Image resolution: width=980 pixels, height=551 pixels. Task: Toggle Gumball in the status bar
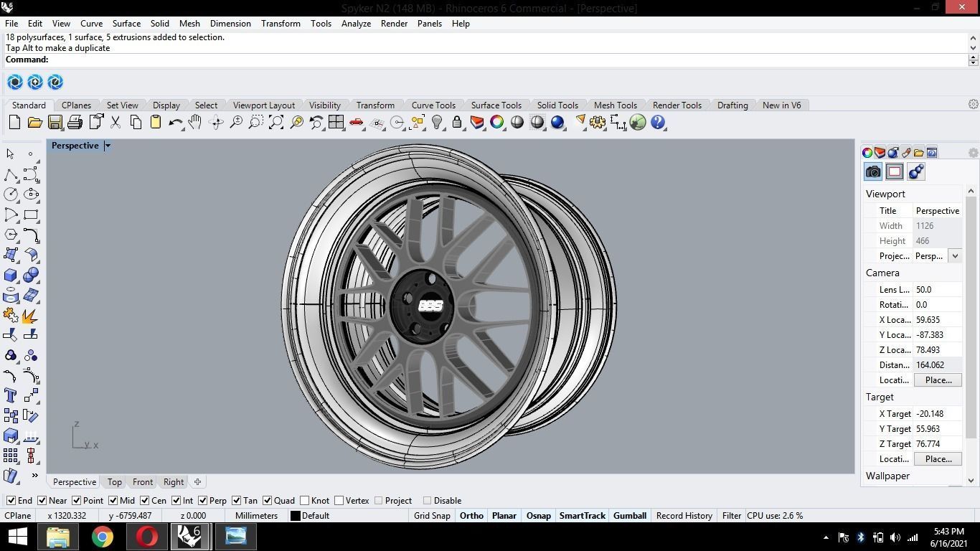(x=630, y=516)
